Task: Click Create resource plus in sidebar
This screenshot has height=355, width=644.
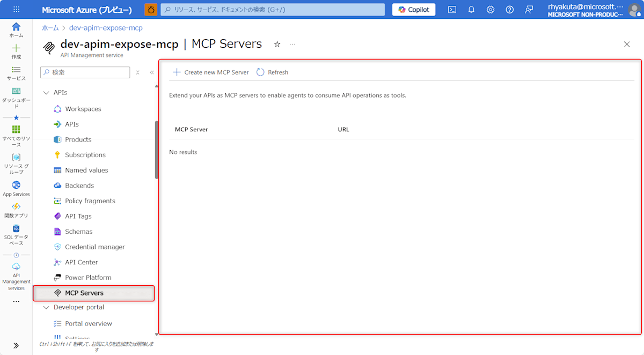Action: pos(16,51)
